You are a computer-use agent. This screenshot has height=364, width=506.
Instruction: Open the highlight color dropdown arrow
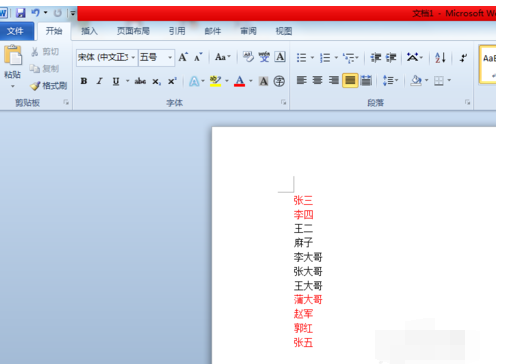(x=227, y=81)
